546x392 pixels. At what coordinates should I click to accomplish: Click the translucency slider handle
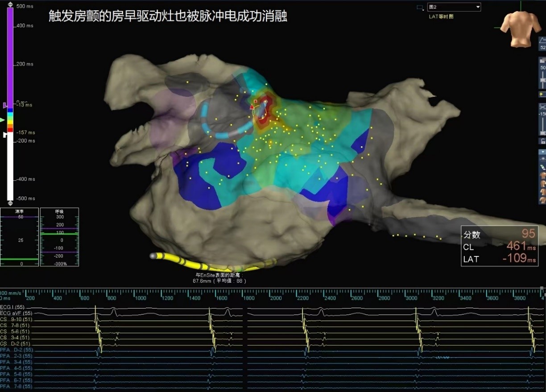pos(542,80)
